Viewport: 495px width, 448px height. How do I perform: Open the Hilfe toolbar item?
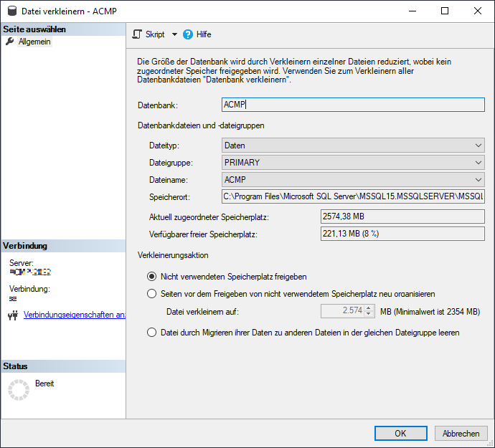pos(204,34)
